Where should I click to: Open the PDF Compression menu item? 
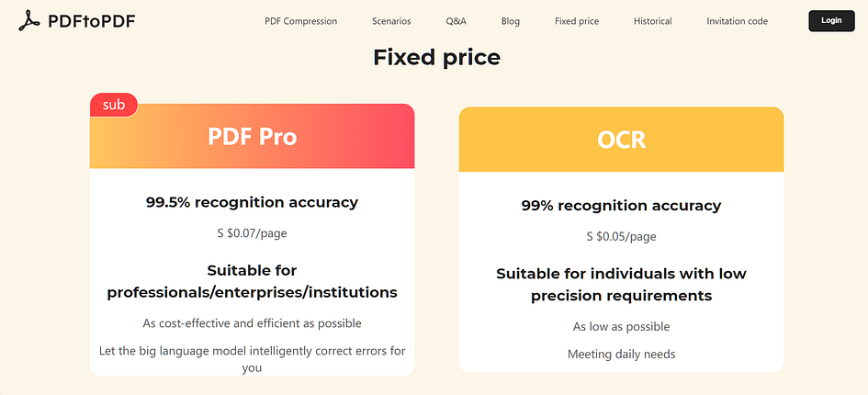[300, 21]
